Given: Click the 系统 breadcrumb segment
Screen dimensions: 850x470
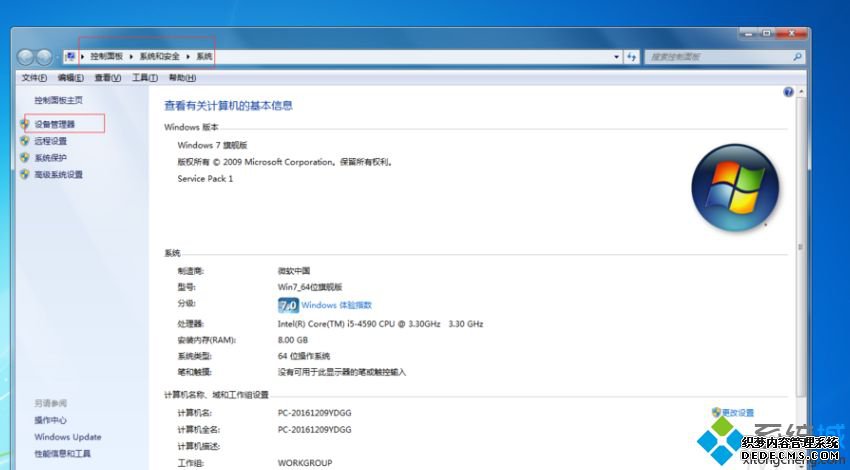Looking at the screenshot, I should click(x=204, y=56).
